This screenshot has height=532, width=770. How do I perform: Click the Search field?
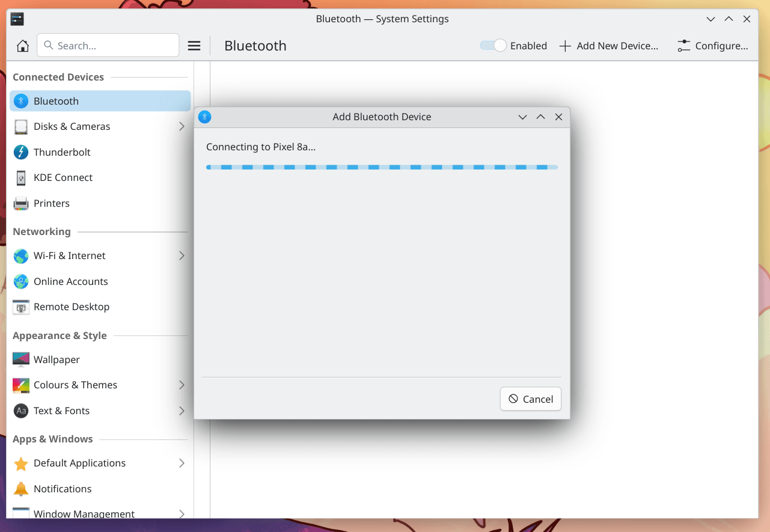click(x=108, y=45)
